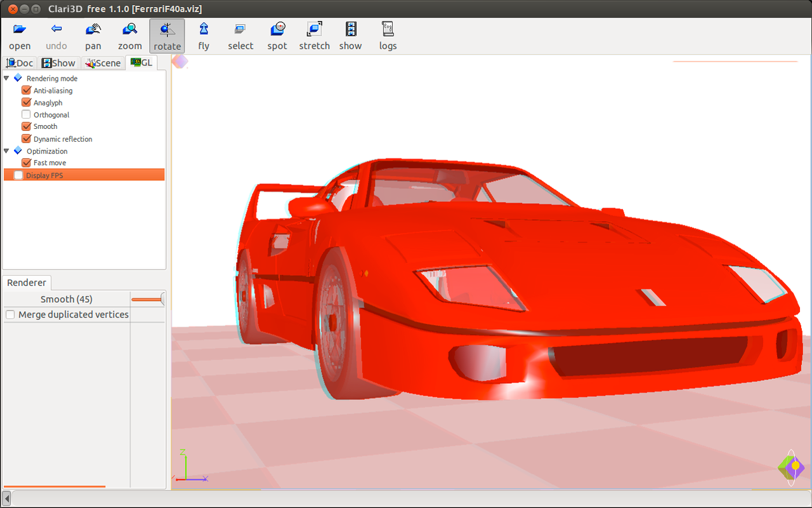Uncheck the Anaglyph option
812x508 pixels.
(x=26, y=102)
